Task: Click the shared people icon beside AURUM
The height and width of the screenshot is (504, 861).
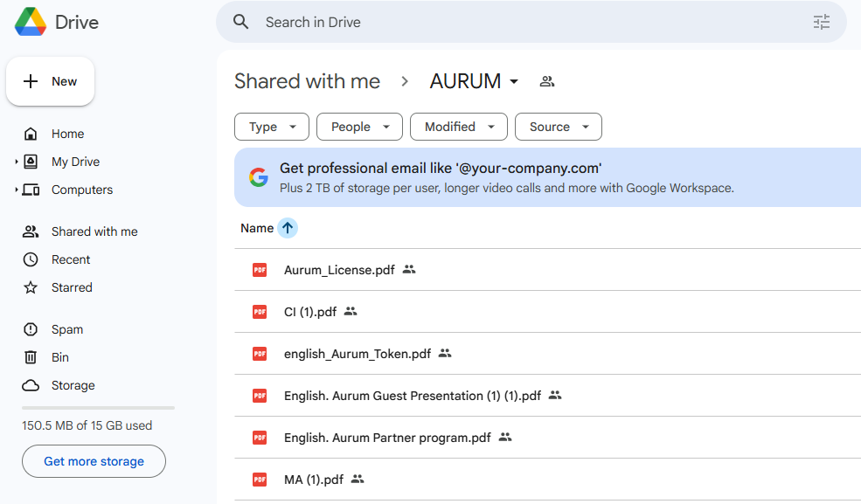Action: point(547,82)
